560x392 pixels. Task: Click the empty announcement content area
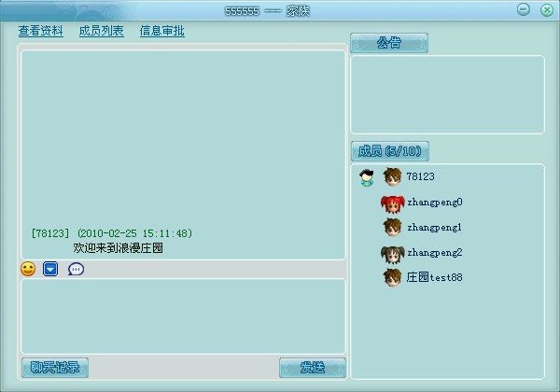(x=447, y=94)
